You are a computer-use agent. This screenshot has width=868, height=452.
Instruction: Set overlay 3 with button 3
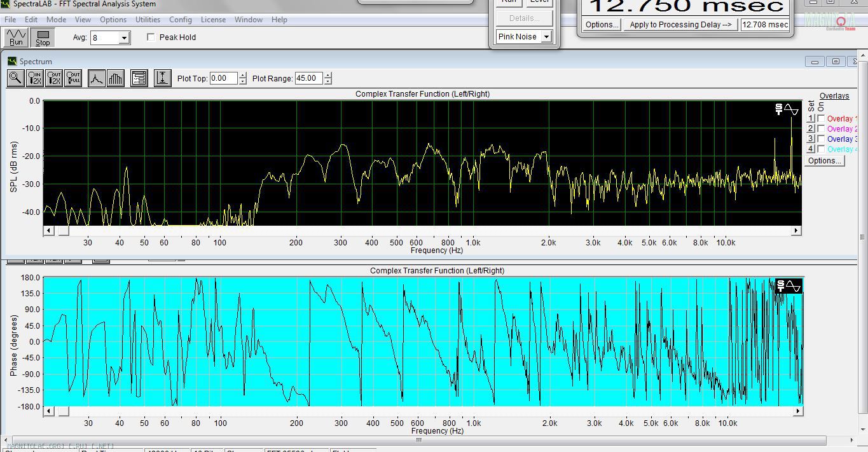point(811,139)
